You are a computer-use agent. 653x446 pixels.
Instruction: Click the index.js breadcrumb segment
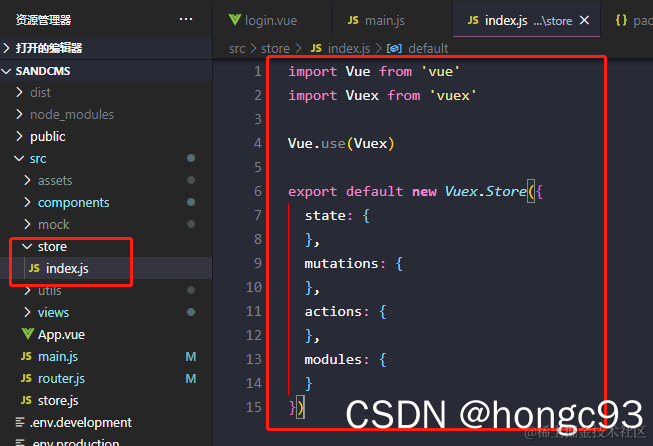click(349, 49)
